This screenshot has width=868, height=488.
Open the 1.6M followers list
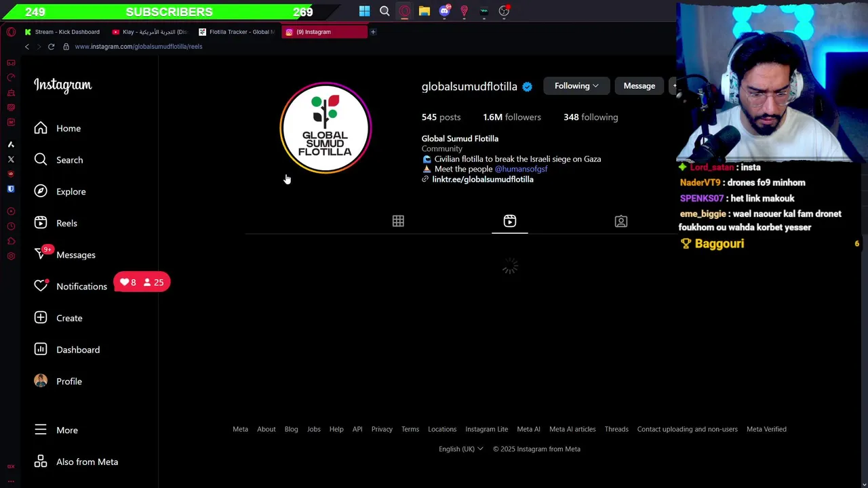point(512,117)
